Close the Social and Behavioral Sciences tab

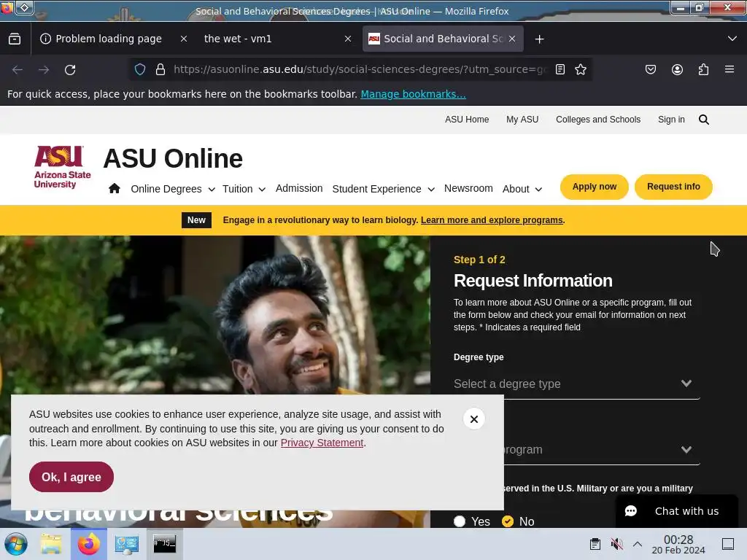pyautogui.click(x=512, y=39)
